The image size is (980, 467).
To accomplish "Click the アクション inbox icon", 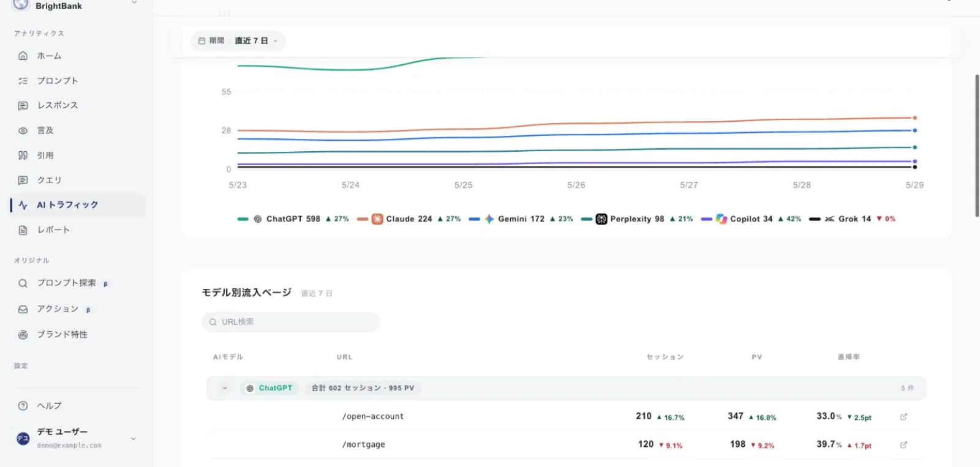I will point(23,309).
